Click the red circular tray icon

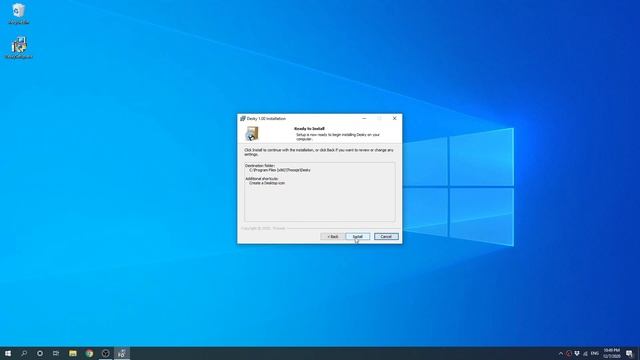point(569,353)
